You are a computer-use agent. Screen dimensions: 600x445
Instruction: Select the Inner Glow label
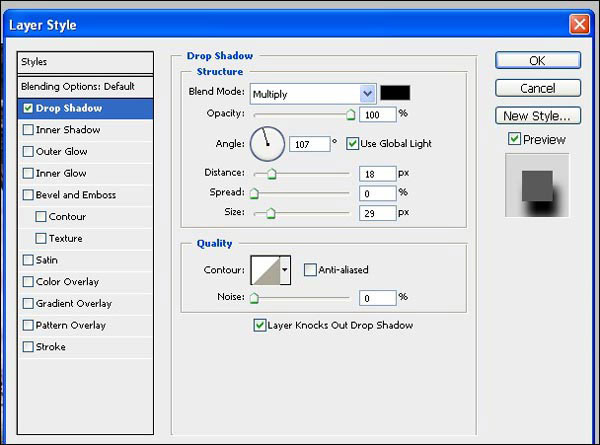(61, 173)
